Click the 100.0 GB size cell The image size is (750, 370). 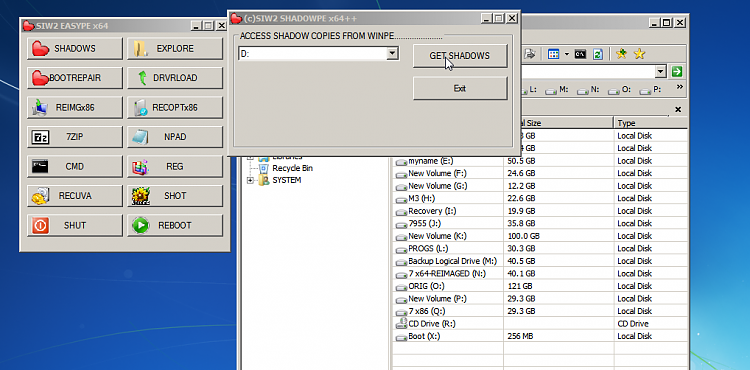[523, 236]
